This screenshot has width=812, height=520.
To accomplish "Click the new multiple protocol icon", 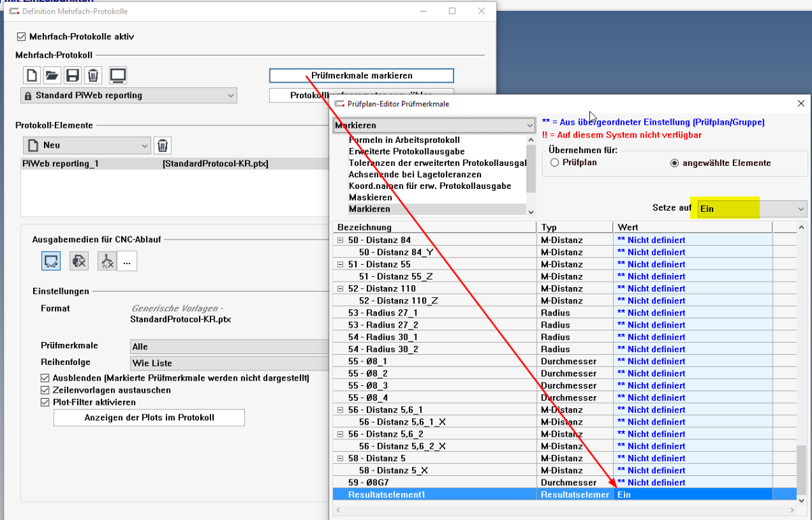I will coord(31,75).
